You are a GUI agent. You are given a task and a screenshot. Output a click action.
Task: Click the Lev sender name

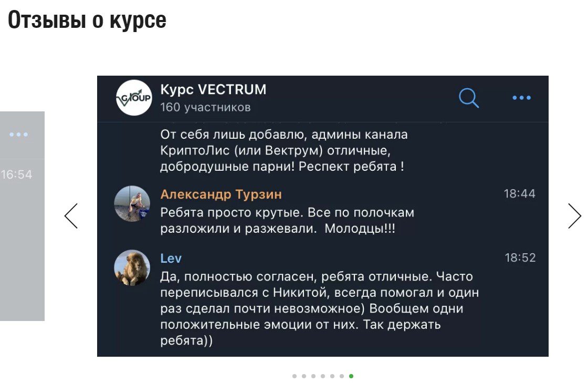point(171,258)
